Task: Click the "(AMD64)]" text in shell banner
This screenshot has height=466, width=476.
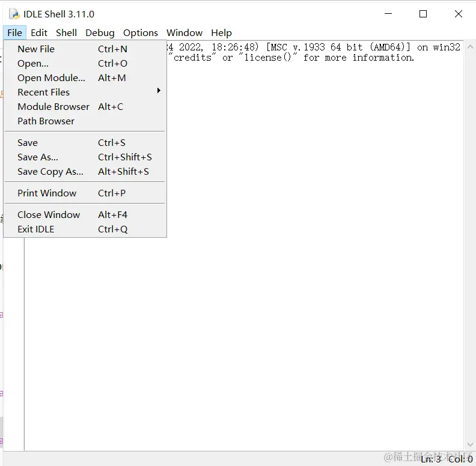Action: click(x=390, y=47)
